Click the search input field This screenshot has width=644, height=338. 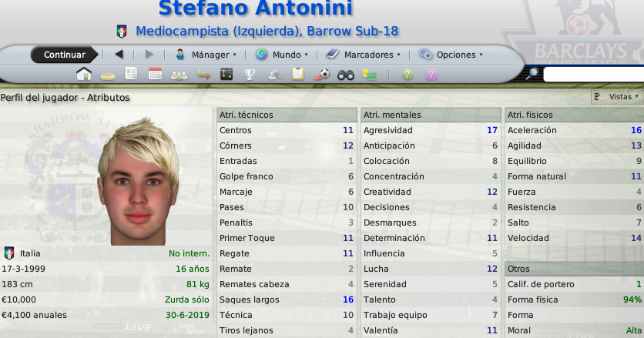click(593, 75)
